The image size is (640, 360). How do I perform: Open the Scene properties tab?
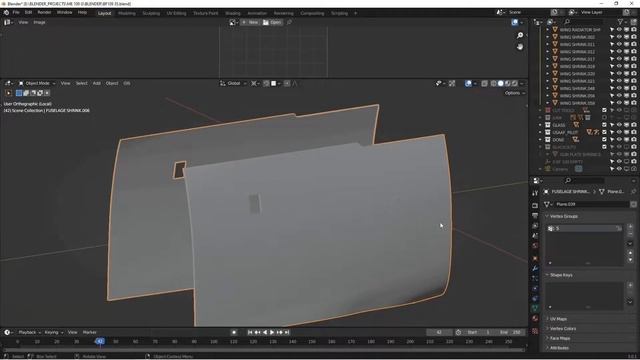coord(535,236)
